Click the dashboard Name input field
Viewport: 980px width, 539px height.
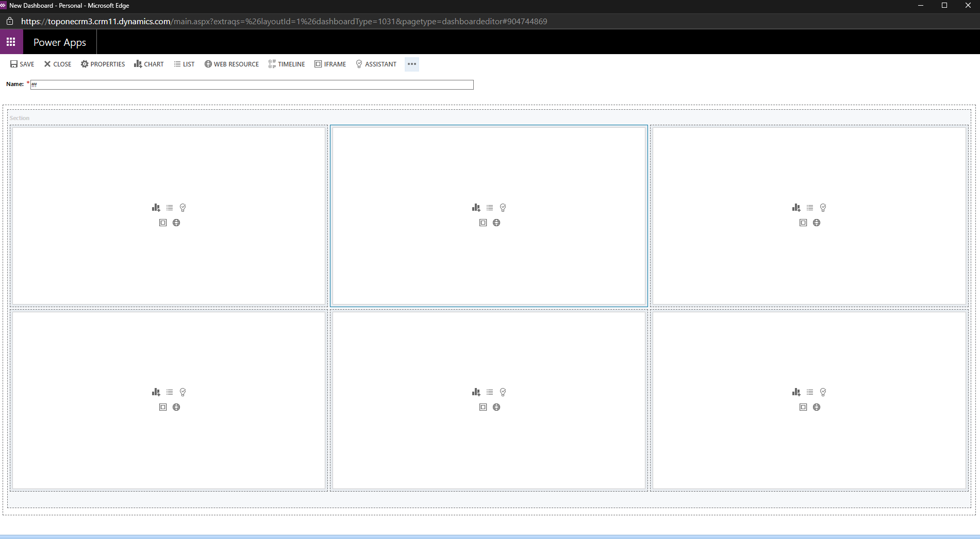(x=252, y=85)
